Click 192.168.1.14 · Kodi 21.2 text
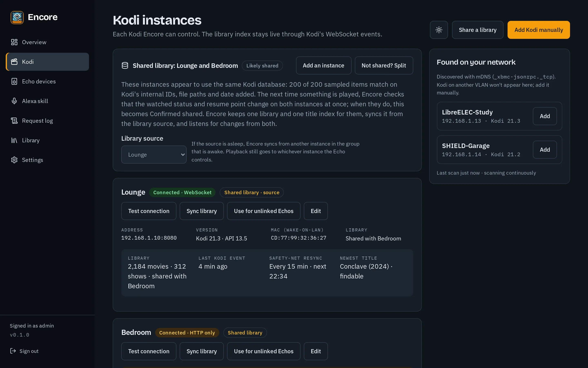This screenshot has width=588, height=368. [x=481, y=154]
